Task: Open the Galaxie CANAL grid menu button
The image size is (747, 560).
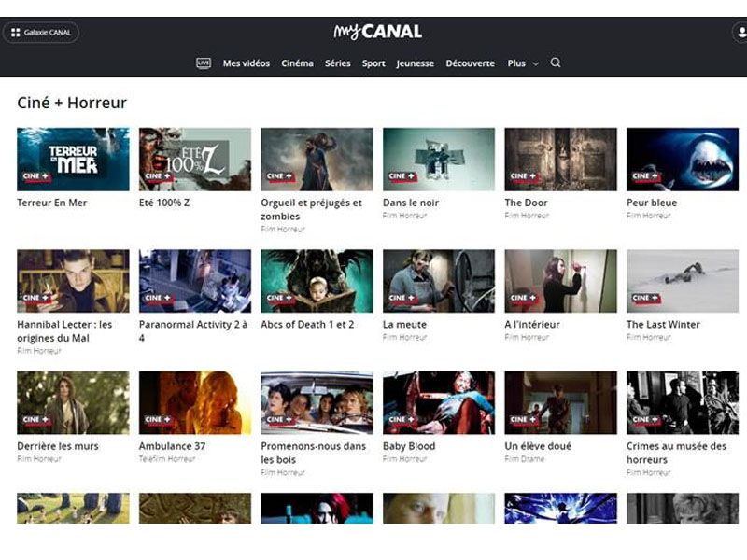Action: click(41, 33)
